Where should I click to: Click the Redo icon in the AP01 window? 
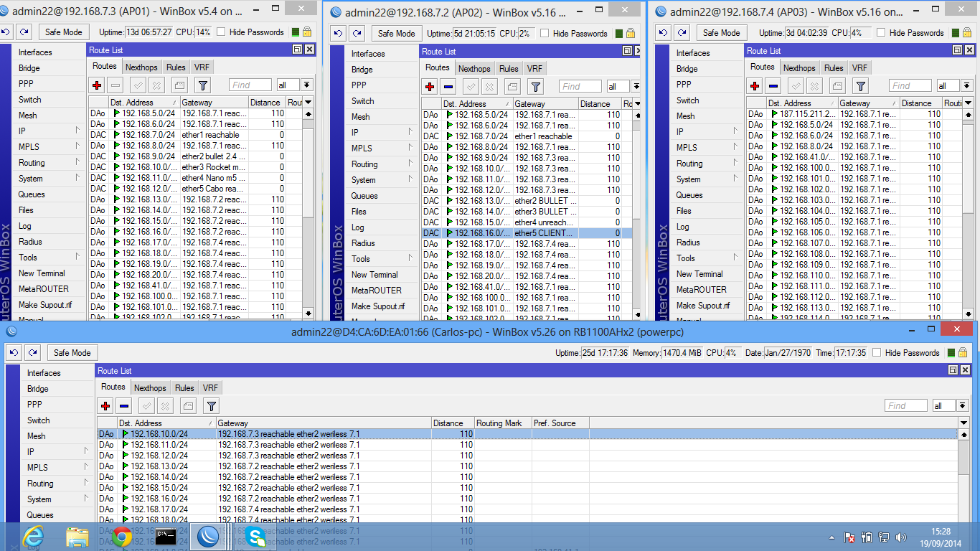[x=24, y=32]
